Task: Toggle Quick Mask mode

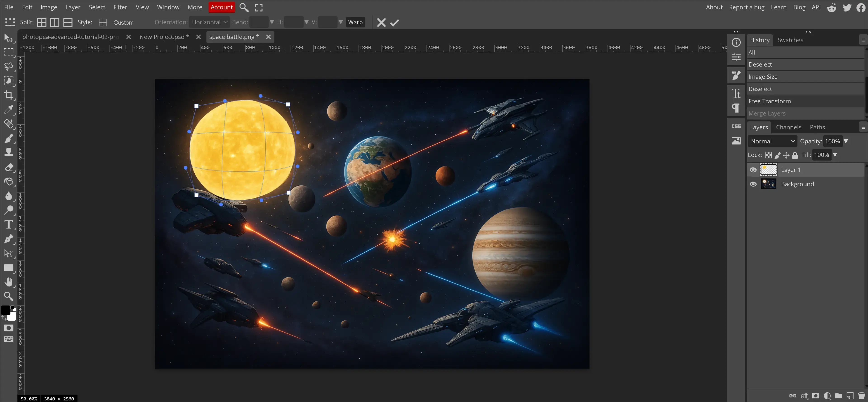Action: [x=8, y=328]
